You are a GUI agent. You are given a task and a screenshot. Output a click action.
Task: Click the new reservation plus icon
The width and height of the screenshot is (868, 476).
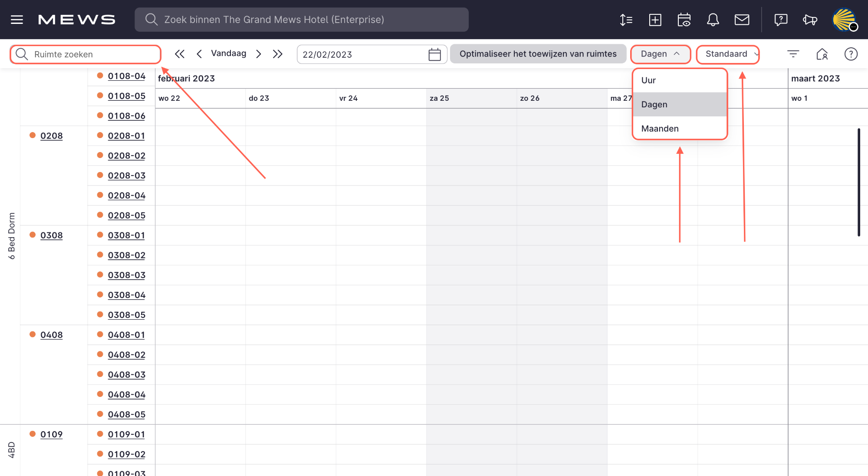[x=655, y=20]
